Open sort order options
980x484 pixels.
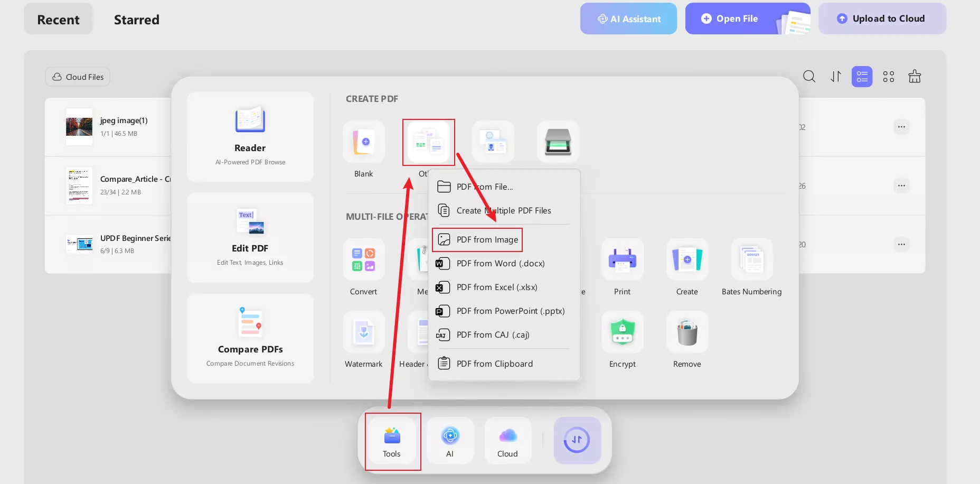[x=835, y=77]
